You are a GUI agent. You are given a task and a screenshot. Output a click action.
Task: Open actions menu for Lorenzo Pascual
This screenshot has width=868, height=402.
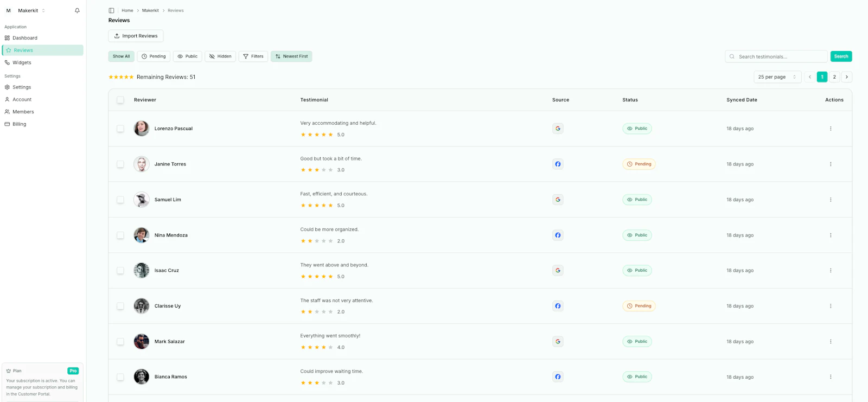831,129
